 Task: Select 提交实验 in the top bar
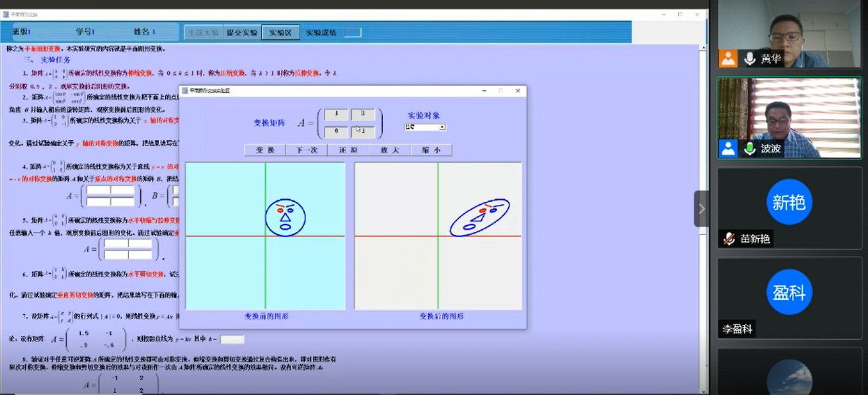[242, 33]
